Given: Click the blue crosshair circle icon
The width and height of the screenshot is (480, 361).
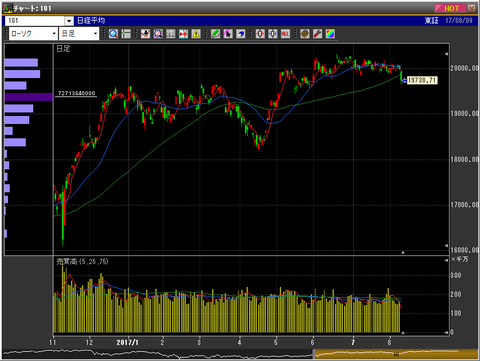Looking at the screenshot, I should [x=273, y=34].
